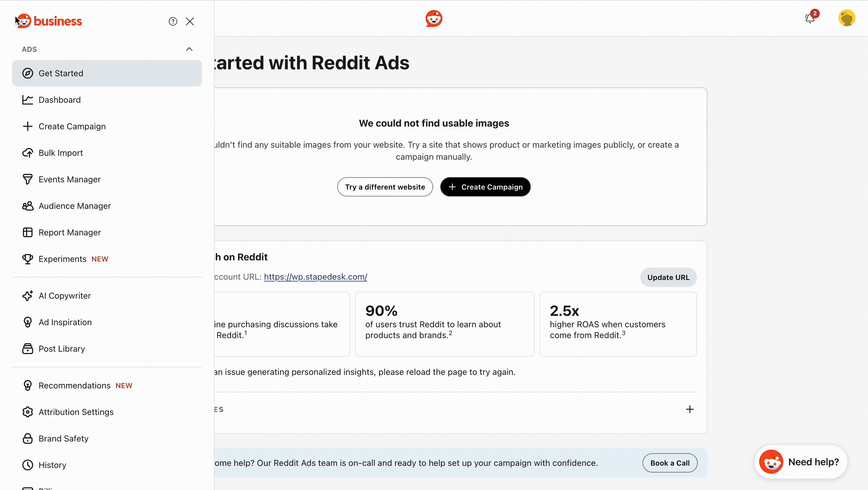This screenshot has width=868, height=490.
Task: Go to Brand Safety settings
Action: point(107,438)
